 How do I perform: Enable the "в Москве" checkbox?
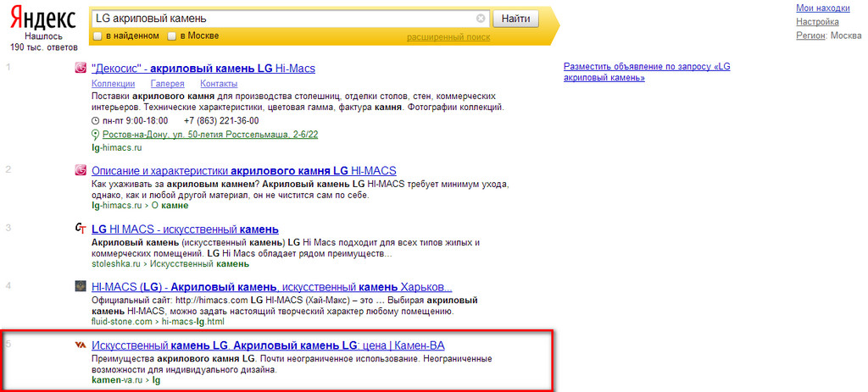point(171,36)
